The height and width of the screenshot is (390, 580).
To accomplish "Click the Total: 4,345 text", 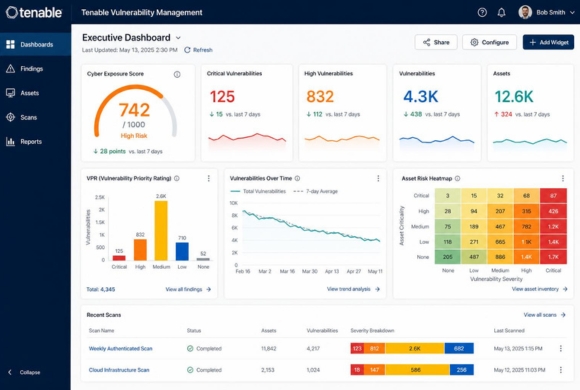I will pos(101,289).
